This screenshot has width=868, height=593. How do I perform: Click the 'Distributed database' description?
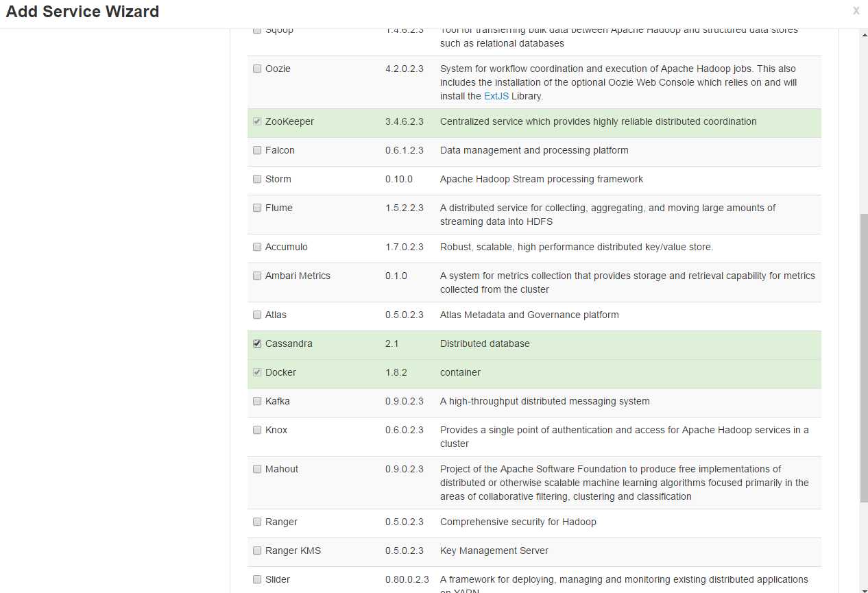[485, 343]
